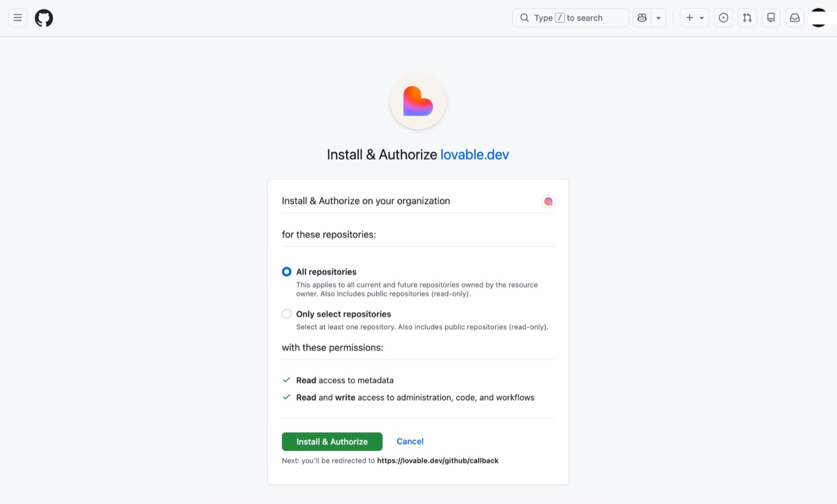Click the Read access to metadata checkmark
Screen dimensions: 837x504
tap(286, 380)
